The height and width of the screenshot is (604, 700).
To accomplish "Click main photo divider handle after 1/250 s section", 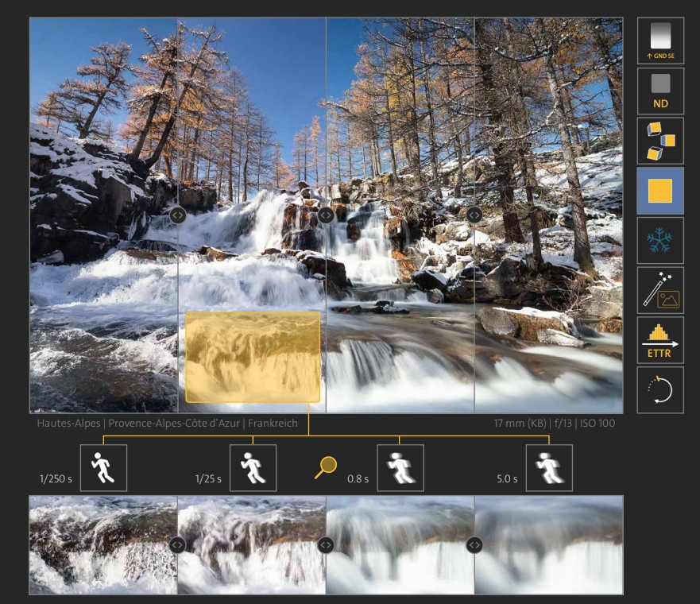I will click(177, 215).
